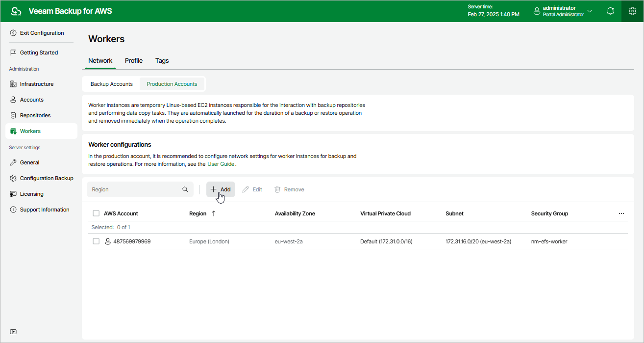This screenshot has width=644, height=343.
Task: Open Infrastructure from the sidebar
Action: 36,84
